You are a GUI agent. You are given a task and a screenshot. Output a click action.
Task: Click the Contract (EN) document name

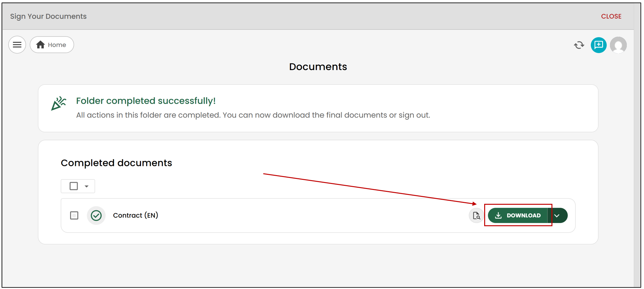pyautogui.click(x=135, y=215)
